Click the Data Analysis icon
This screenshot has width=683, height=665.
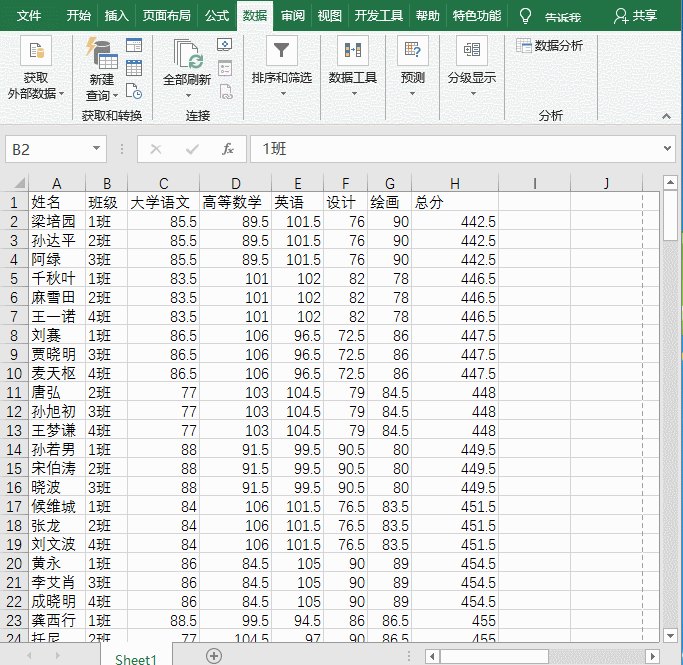pyautogui.click(x=524, y=45)
